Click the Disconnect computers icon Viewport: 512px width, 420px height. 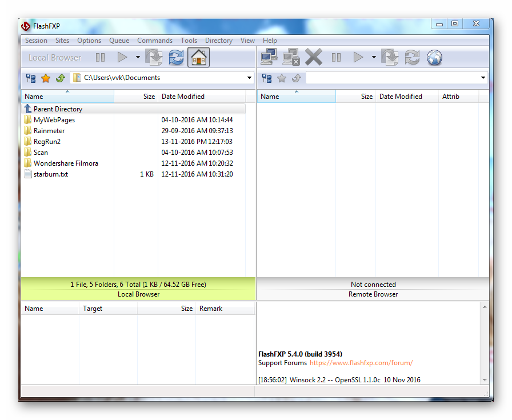291,57
